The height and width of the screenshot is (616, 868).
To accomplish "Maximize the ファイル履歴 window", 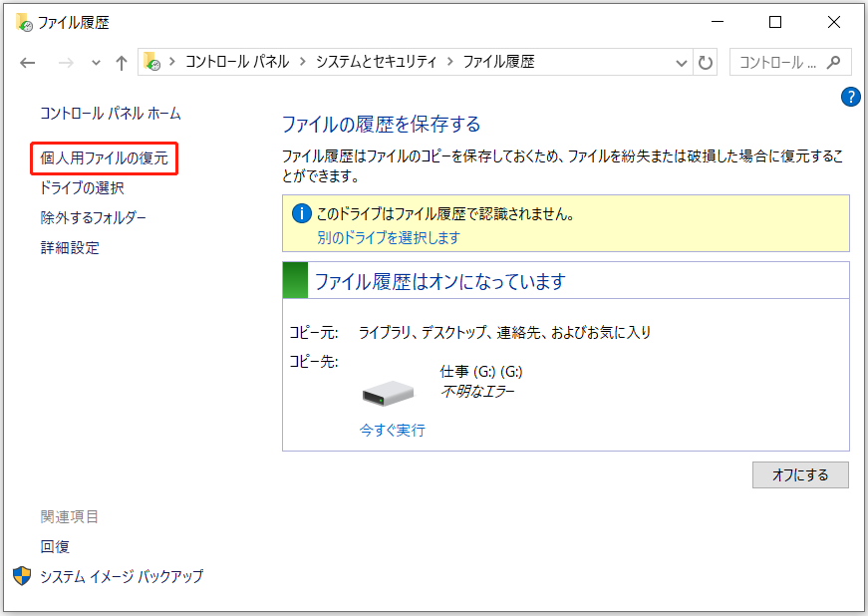I will pyautogui.click(x=775, y=22).
